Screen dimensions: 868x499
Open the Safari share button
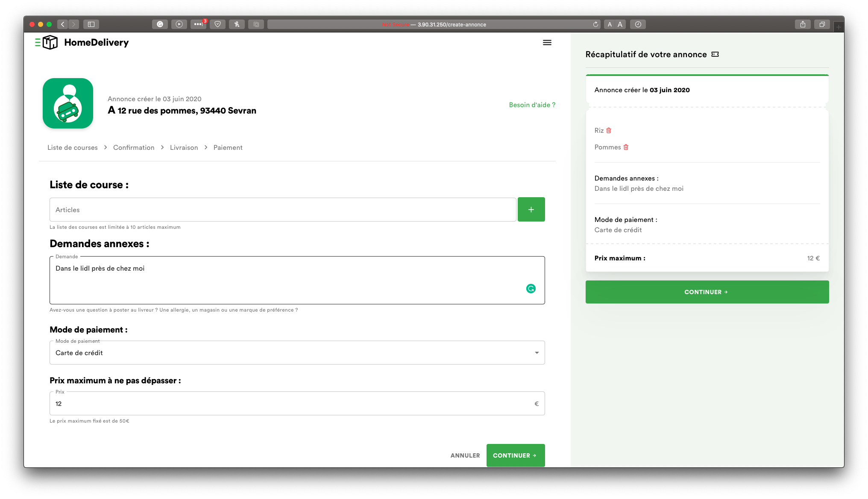click(x=803, y=24)
